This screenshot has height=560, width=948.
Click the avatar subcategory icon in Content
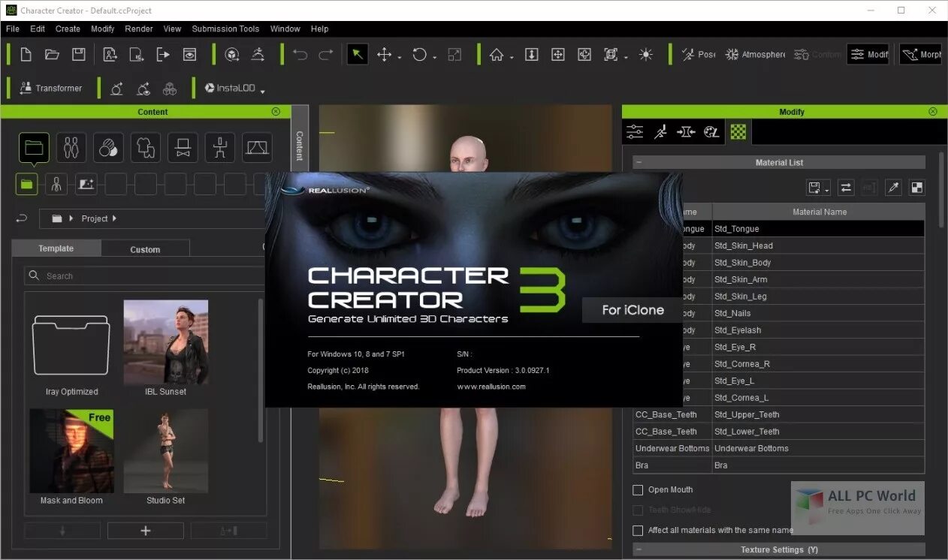pyautogui.click(x=56, y=184)
